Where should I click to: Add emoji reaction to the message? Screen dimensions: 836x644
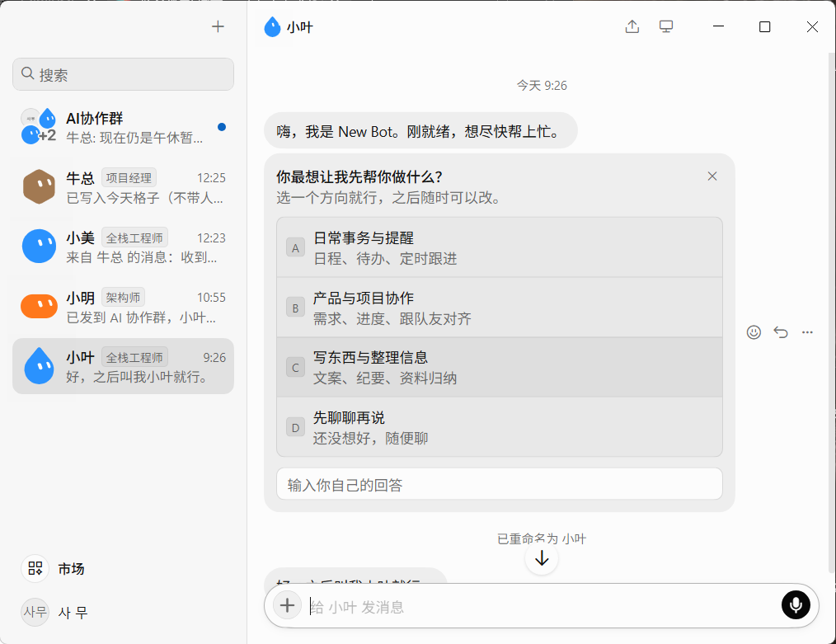[754, 332]
